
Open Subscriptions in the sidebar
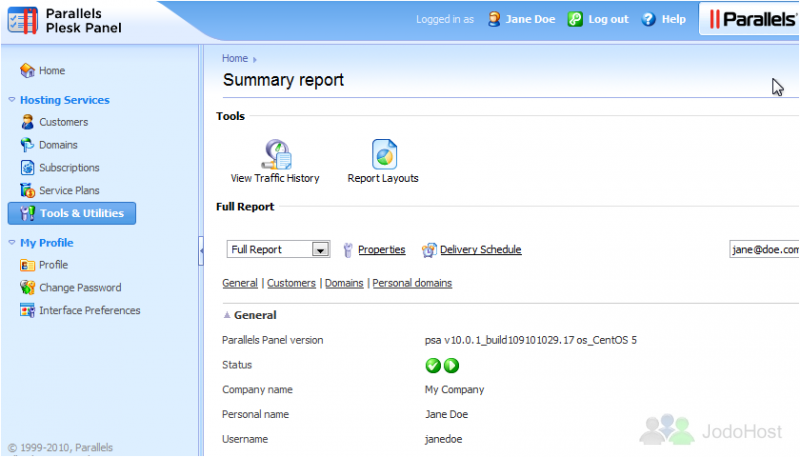point(69,167)
